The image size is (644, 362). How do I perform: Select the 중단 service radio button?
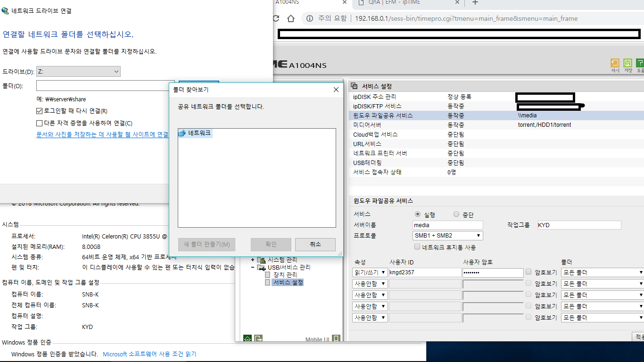pos(456,214)
